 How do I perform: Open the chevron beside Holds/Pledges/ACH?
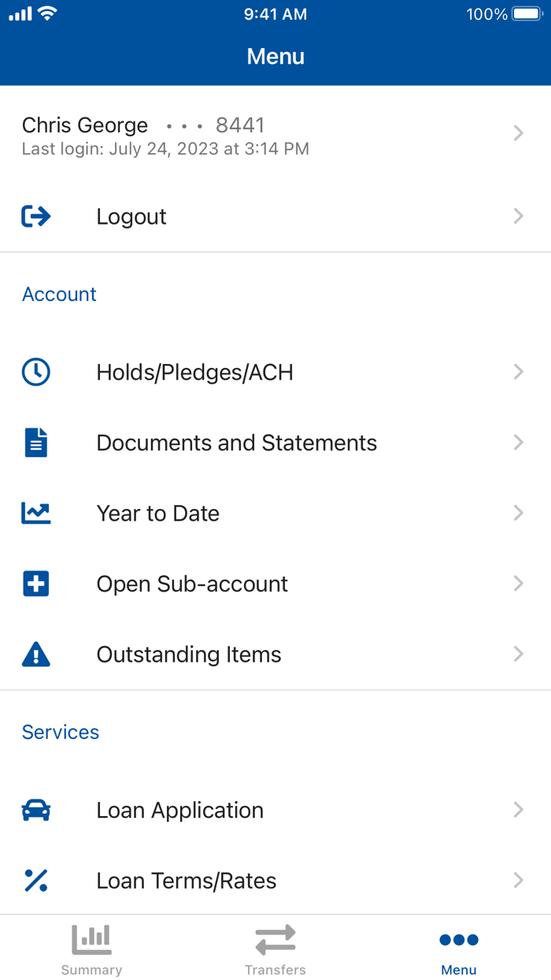coord(518,372)
